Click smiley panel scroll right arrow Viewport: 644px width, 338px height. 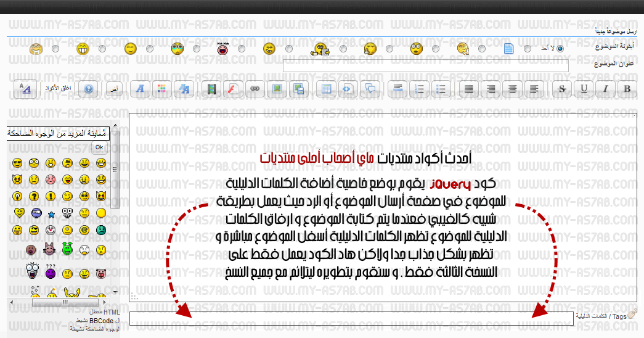pos(105,302)
